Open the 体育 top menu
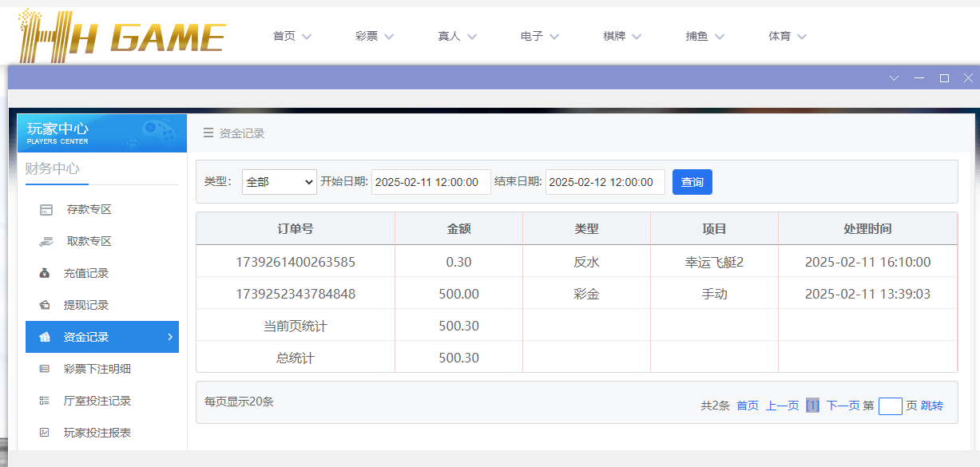The height and width of the screenshot is (467, 980). [x=788, y=36]
